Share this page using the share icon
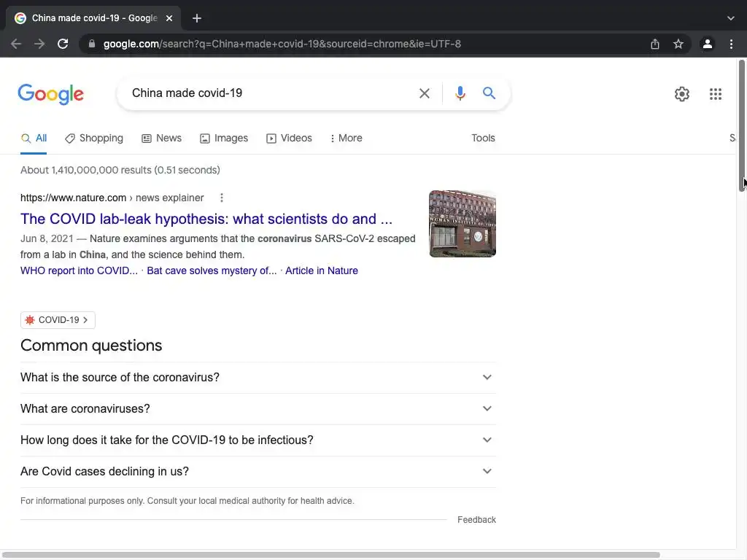Image resolution: width=747 pixels, height=560 pixels. coord(655,44)
